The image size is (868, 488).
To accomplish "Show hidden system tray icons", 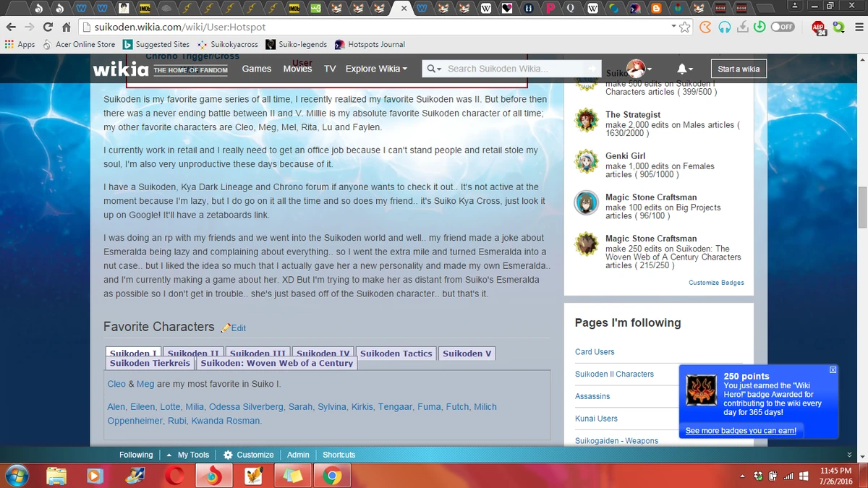I will (742, 476).
